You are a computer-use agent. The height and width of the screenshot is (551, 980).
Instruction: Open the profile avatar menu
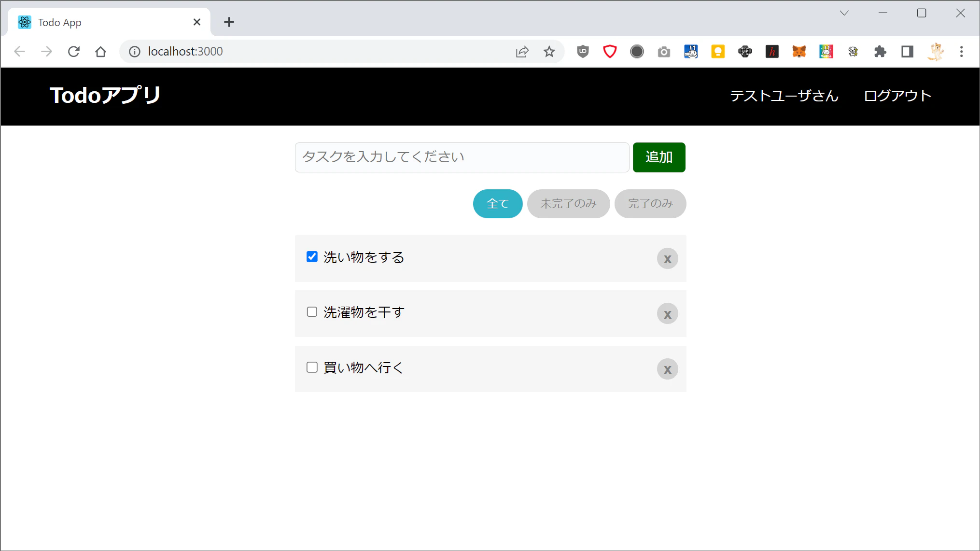(935, 52)
